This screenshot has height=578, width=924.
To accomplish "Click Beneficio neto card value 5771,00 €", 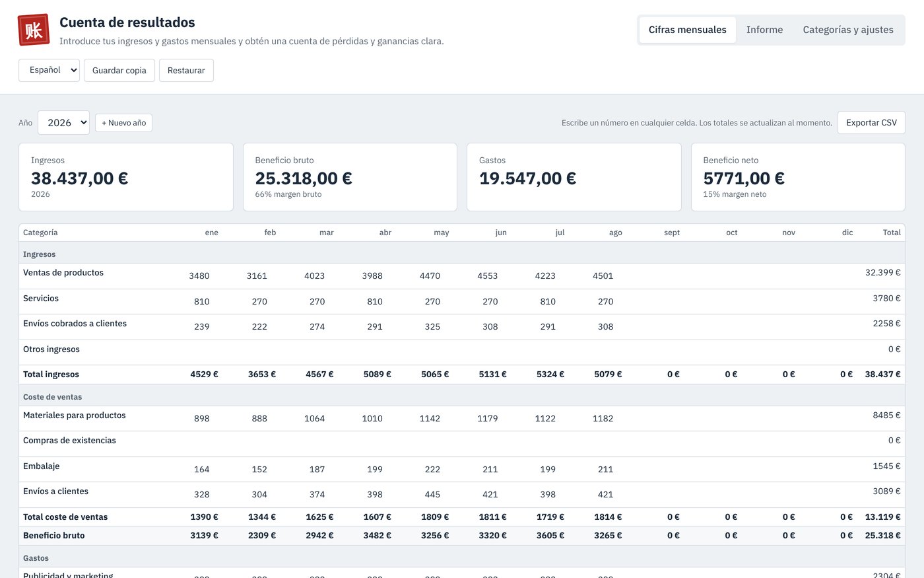I will (x=744, y=178).
